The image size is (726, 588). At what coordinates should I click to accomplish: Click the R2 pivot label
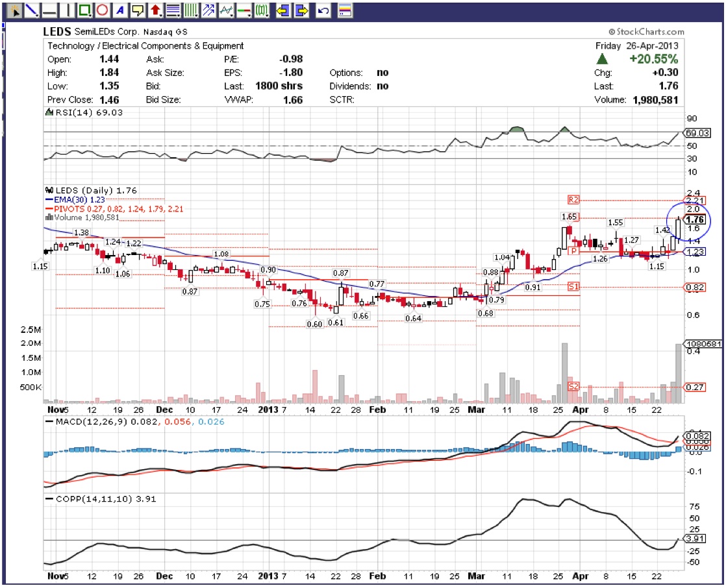pyautogui.click(x=573, y=199)
